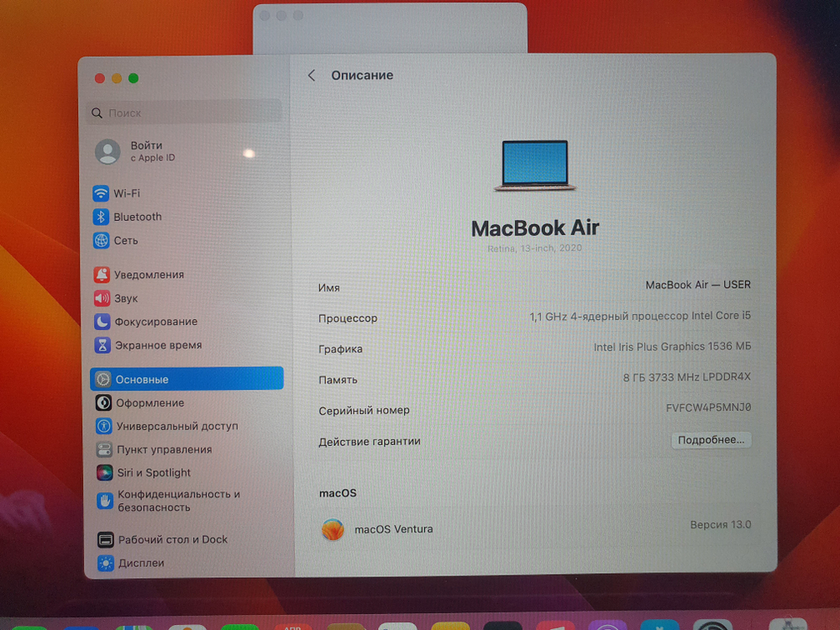Viewport: 840px width, 630px height.
Task: Click the Подробнее warranty button
Action: pos(711,439)
